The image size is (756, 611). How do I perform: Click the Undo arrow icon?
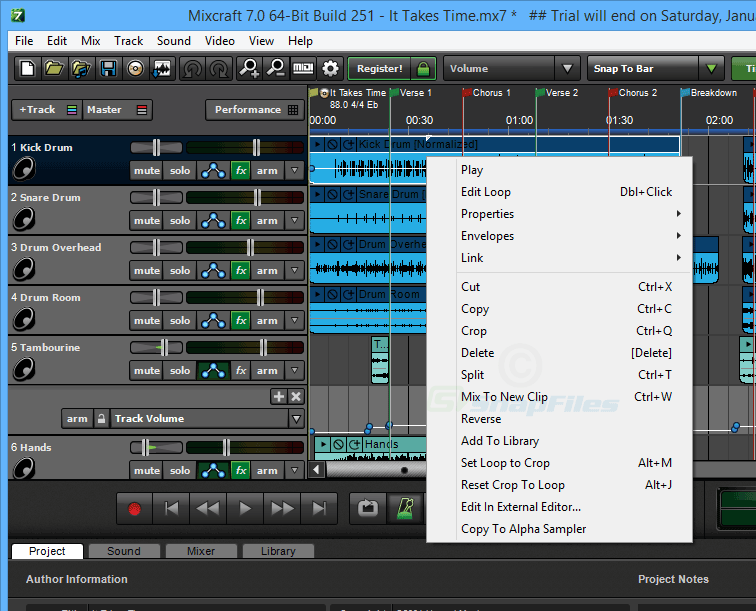click(193, 68)
